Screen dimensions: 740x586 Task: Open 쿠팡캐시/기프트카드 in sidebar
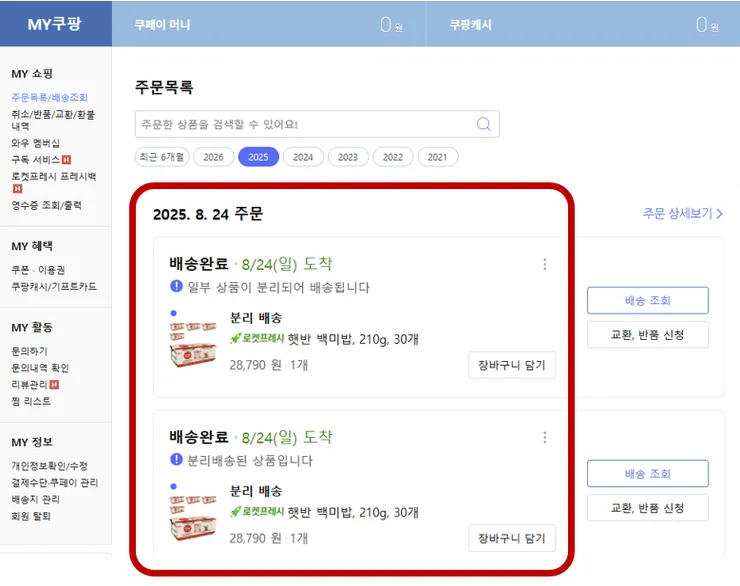54,286
